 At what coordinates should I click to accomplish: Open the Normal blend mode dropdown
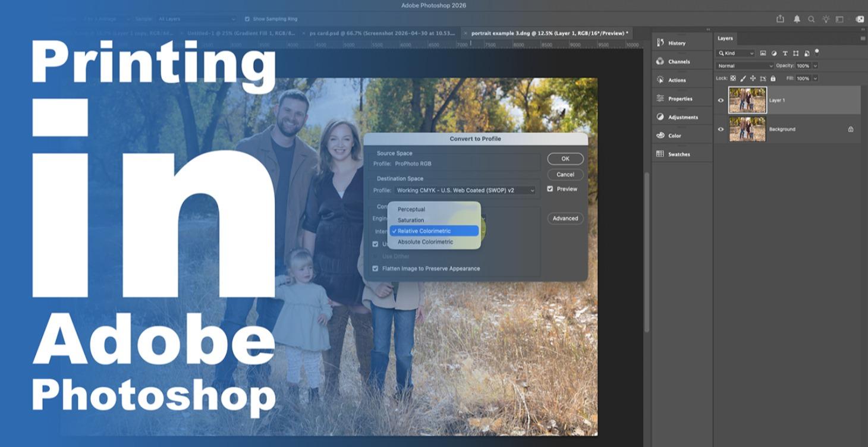(745, 66)
